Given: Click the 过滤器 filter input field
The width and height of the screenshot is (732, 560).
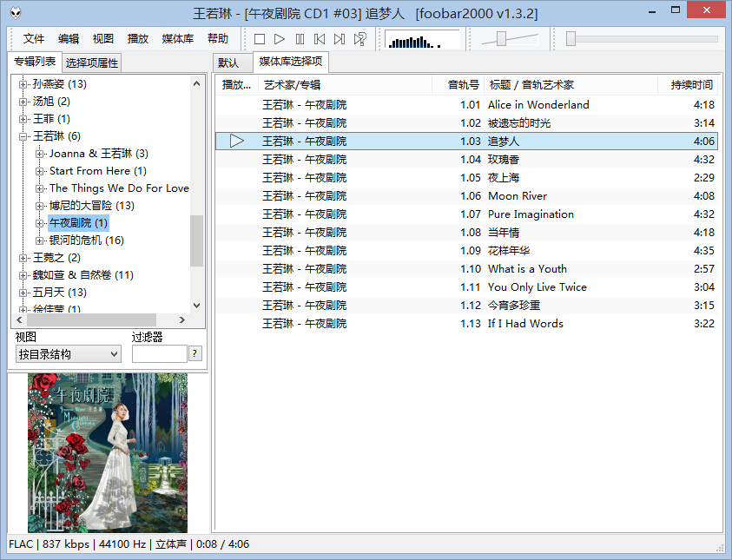Looking at the screenshot, I should click(160, 354).
